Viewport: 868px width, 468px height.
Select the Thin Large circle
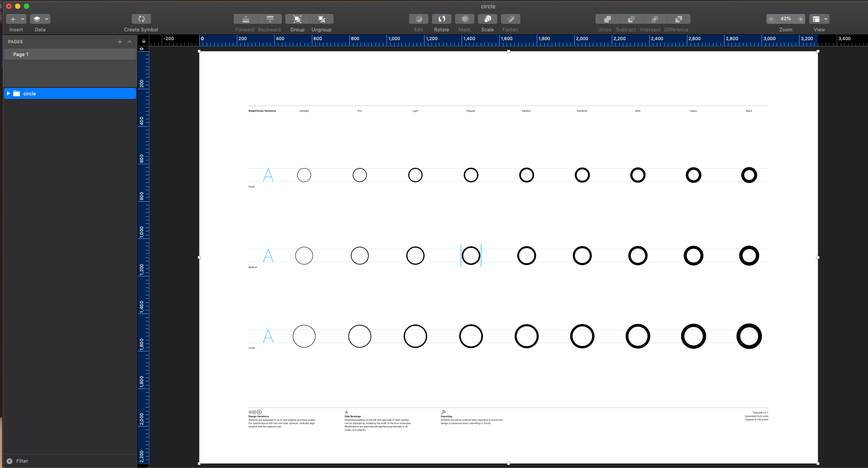click(360, 336)
